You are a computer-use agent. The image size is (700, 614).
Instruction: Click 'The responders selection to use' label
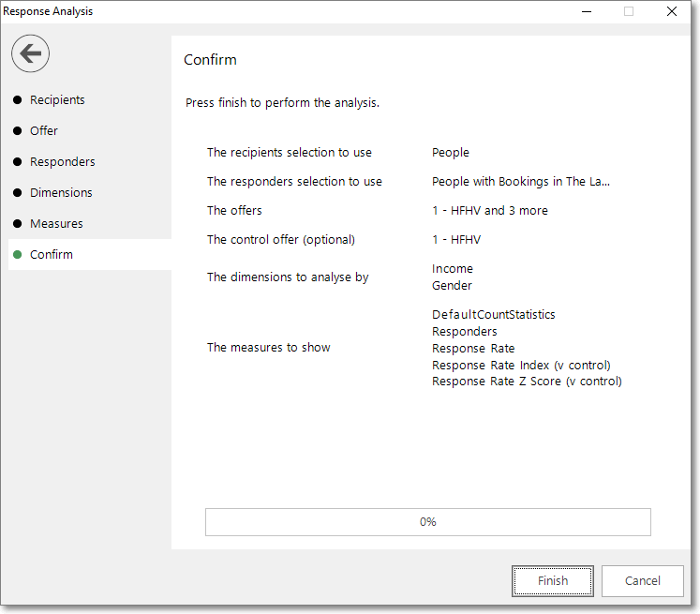294,182
